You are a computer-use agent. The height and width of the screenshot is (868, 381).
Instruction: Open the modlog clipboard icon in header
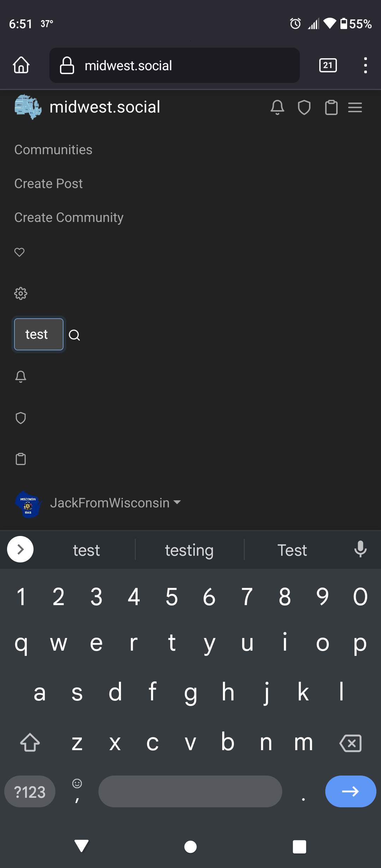(331, 108)
